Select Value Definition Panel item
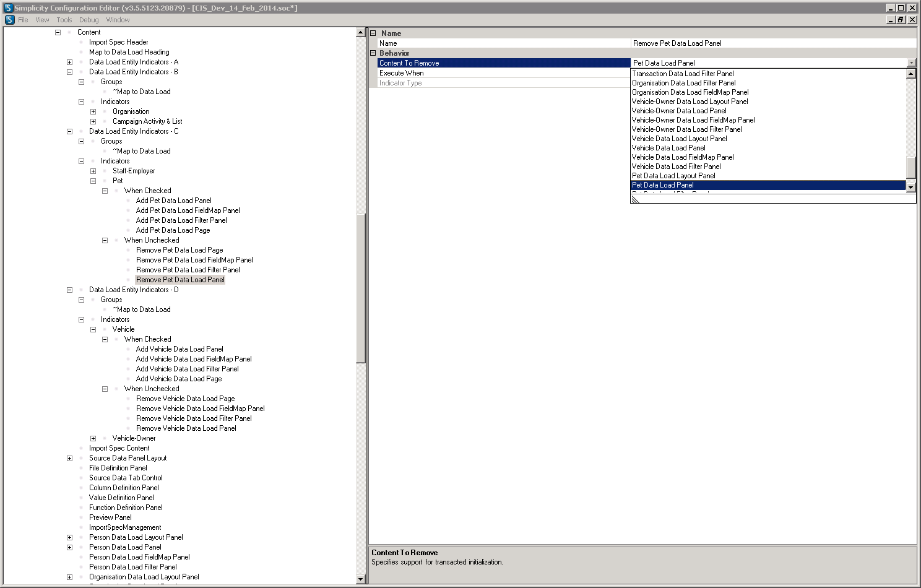 (121, 498)
